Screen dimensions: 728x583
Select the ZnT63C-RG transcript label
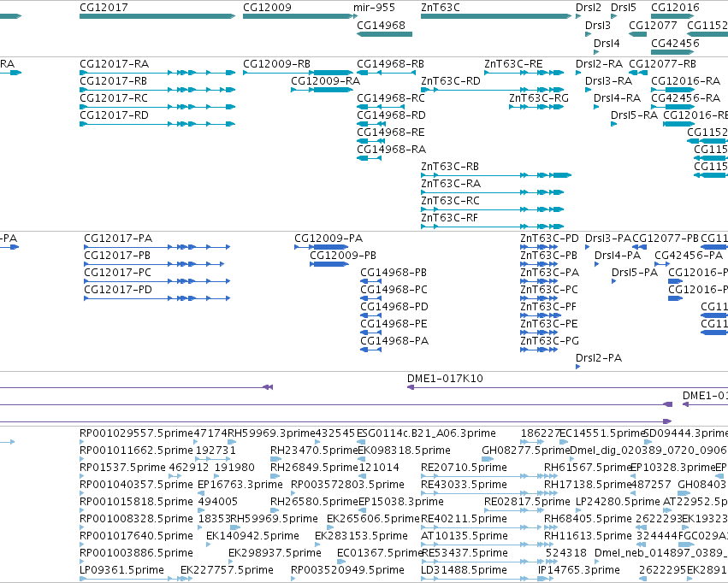pyautogui.click(x=539, y=98)
